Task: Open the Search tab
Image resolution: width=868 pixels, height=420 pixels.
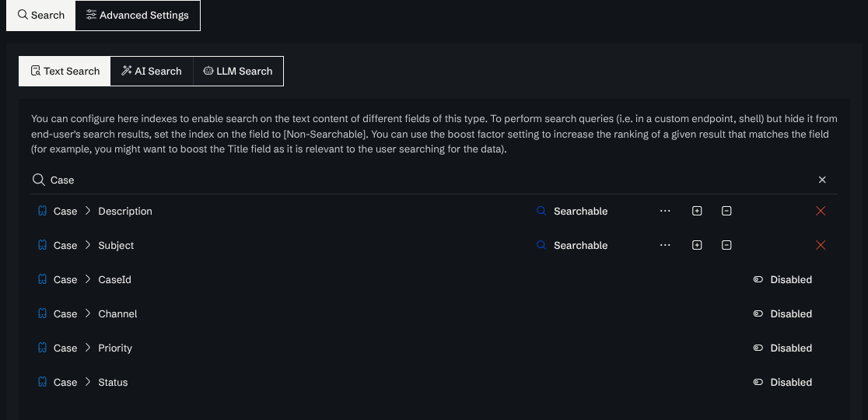Action: click(x=41, y=16)
